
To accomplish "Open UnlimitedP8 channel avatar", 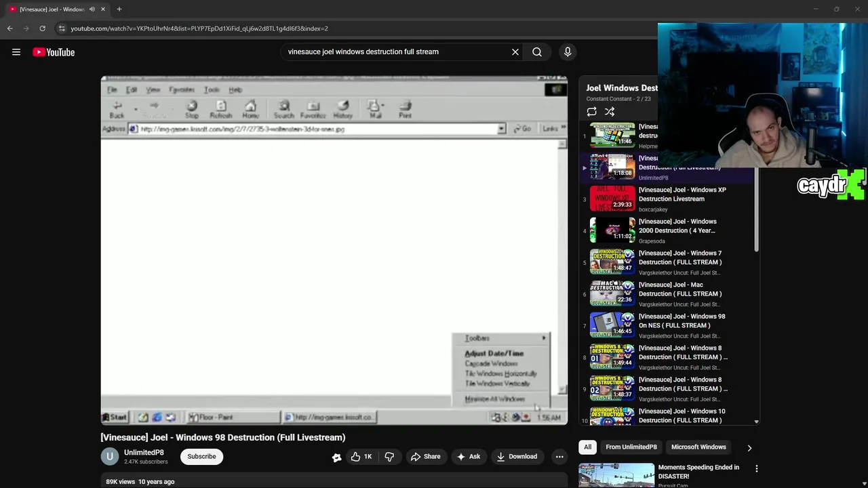I will 110,457.
